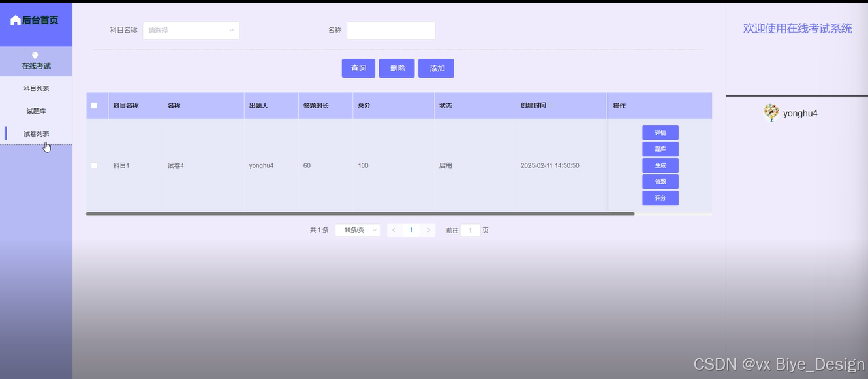Open 试题库 in the sidebar

(x=36, y=111)
